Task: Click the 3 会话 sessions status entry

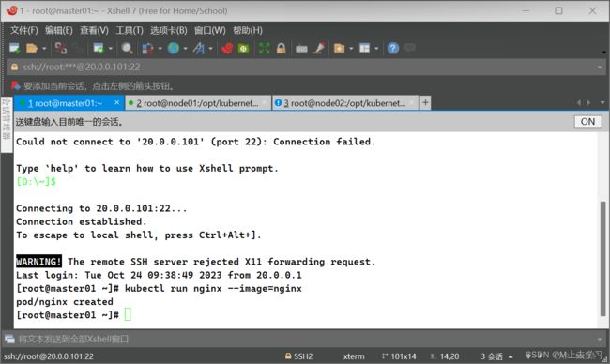Action: tap(492, 356)
